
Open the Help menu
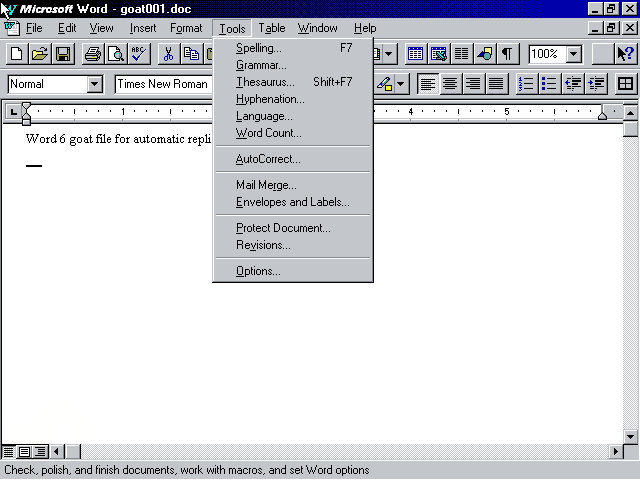point(365,28)
